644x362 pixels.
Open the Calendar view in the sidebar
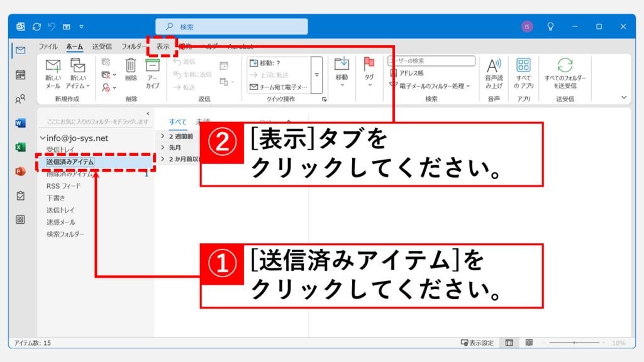21,75
